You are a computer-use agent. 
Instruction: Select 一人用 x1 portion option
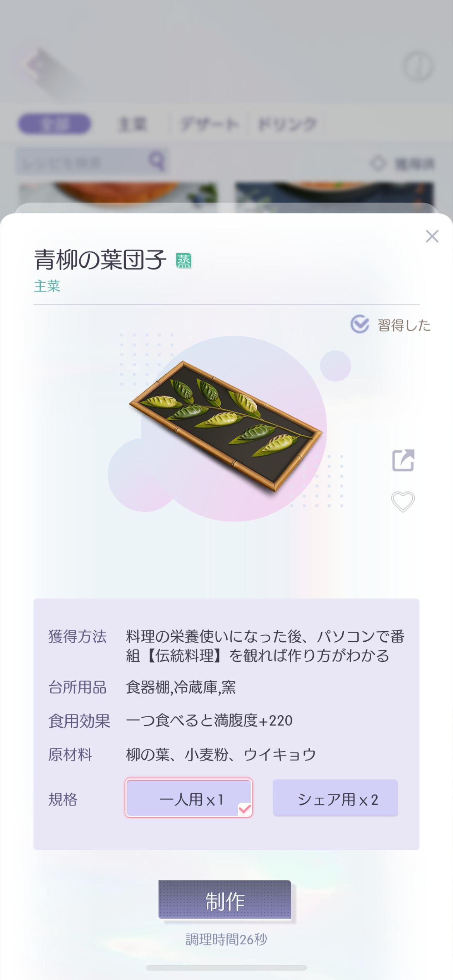(x=189, y=798)
